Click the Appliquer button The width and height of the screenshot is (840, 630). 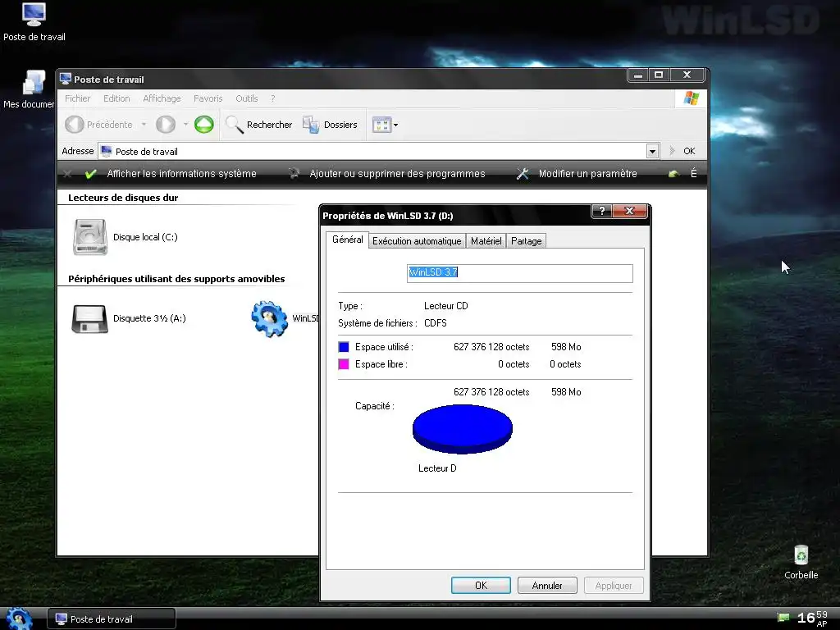614,585
